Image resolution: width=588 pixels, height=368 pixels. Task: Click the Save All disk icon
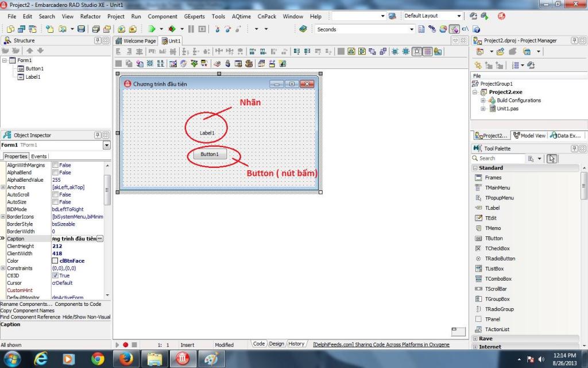point(96,29)
